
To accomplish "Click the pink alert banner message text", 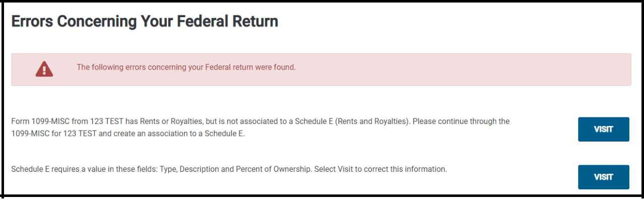I will [186, 67].
